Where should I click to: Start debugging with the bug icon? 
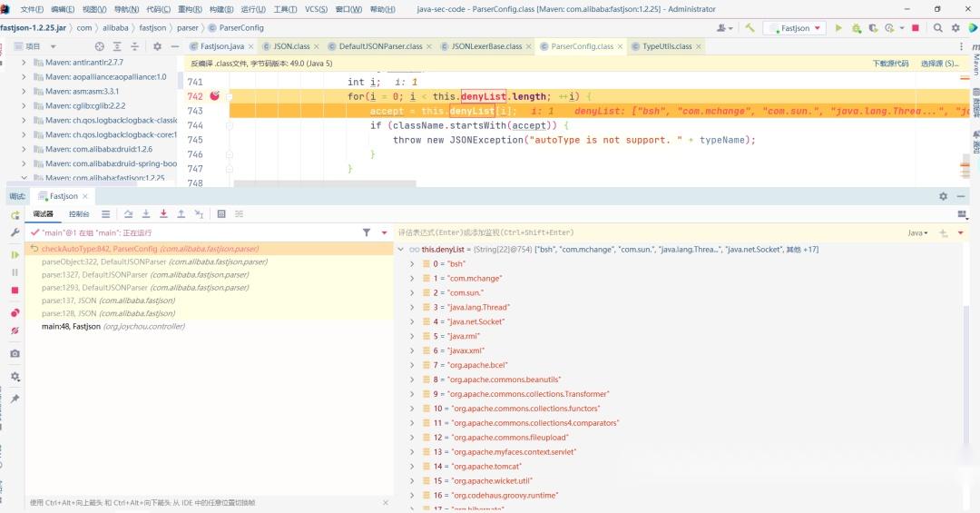coord(857,28)
